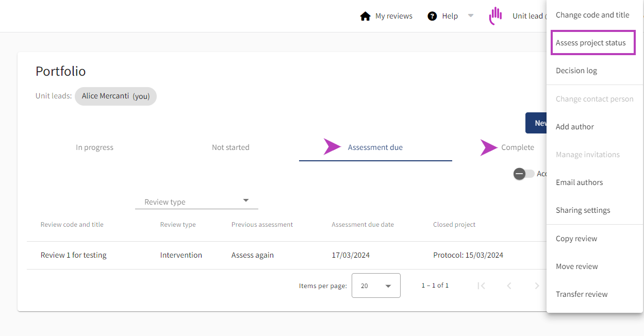Open the My reviews link
Viewport: 644px width, 336px height.
(x=393, y=16)
